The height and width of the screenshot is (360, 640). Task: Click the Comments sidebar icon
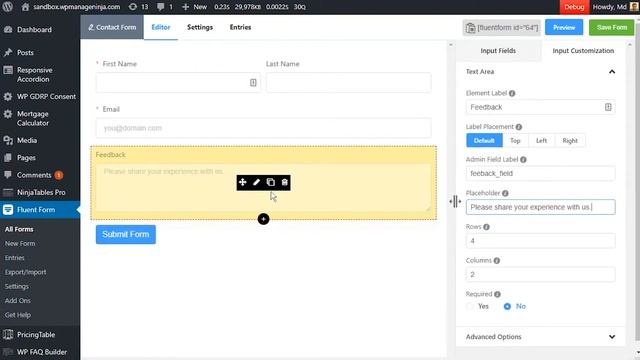[8, 175]
